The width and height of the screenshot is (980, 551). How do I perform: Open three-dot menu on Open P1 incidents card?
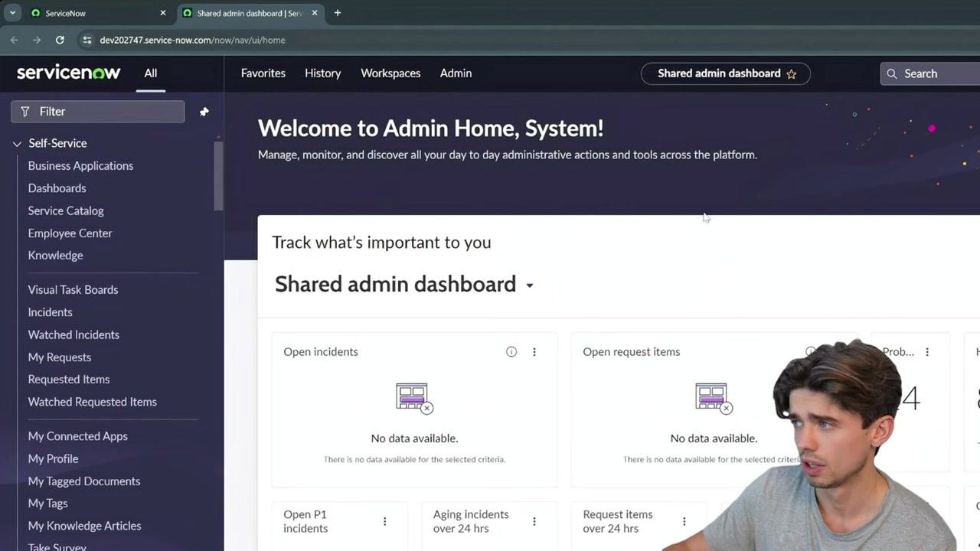click(384, 521)
